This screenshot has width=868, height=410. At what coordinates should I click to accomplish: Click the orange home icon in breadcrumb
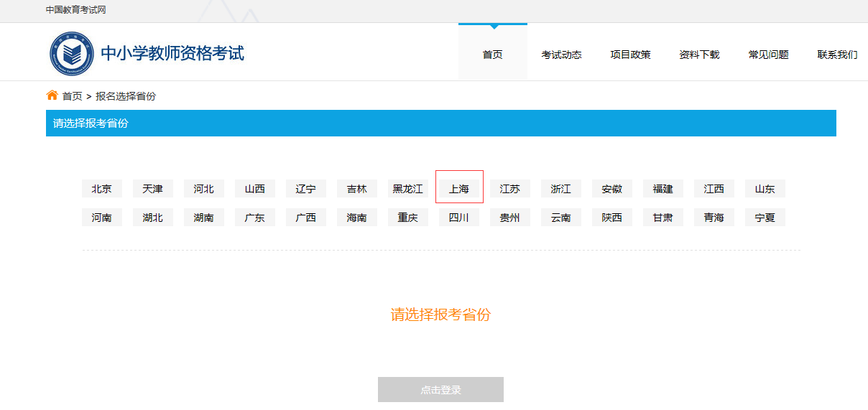[52, 95]
